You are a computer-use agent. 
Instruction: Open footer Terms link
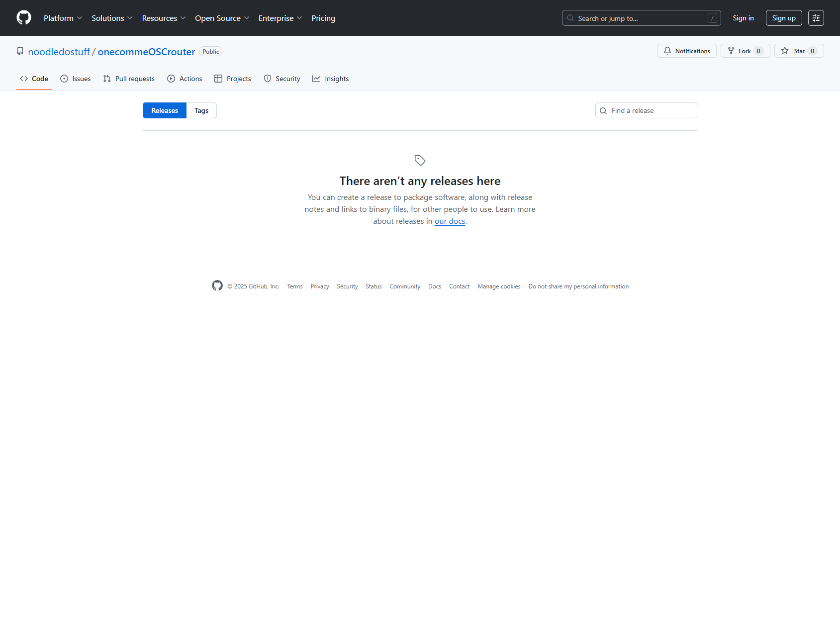[295, 286]
